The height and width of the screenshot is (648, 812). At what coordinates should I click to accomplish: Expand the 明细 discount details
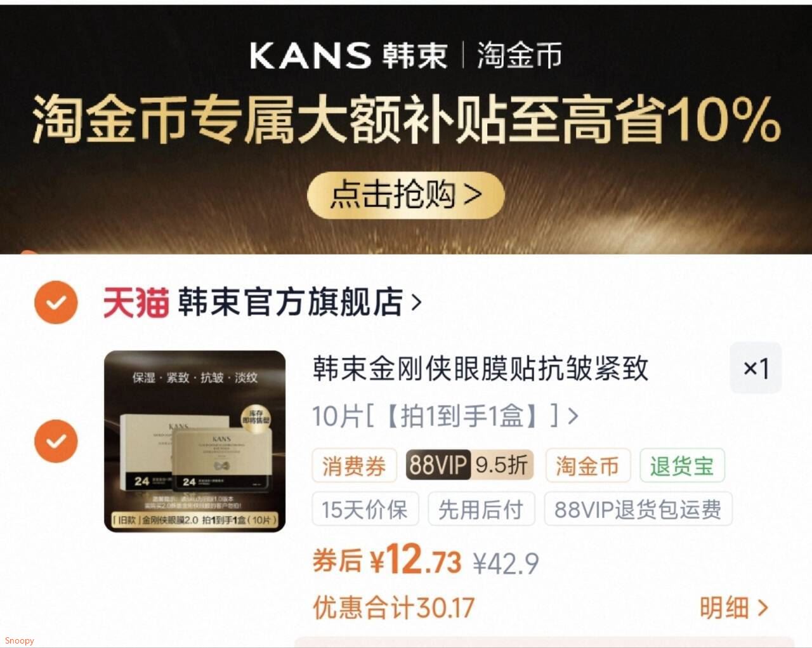click(x=734, y=607)
